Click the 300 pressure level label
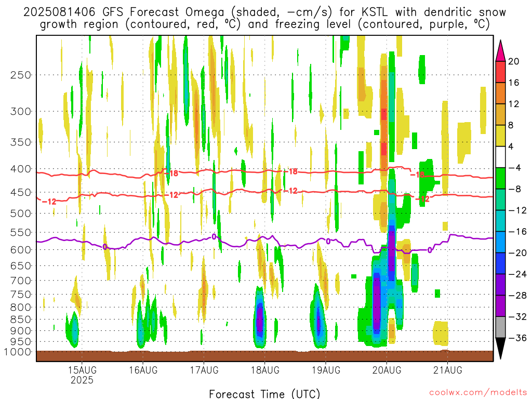 21,111
